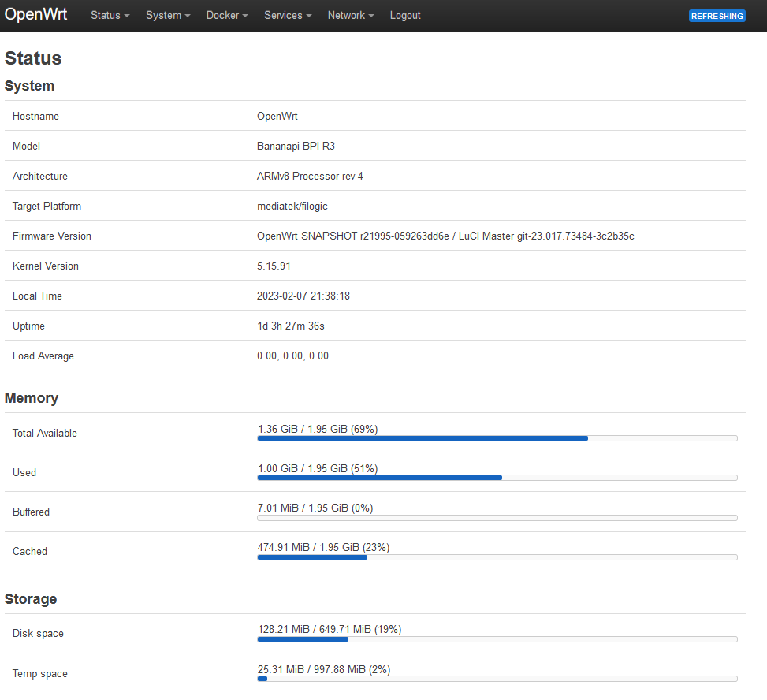Select the 1.00 GiB / 1.95 GiB (51%) text
This screenshot has height=700, width=767.
[318, 468]
